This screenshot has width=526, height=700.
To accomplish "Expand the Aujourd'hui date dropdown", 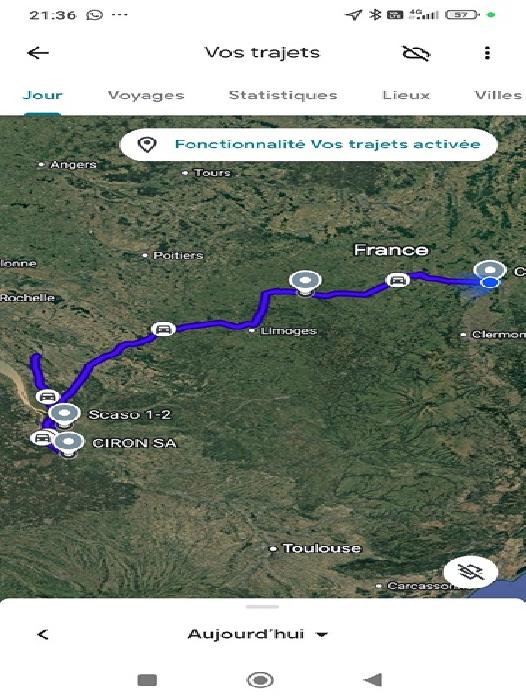I will (x=258, y=634).
